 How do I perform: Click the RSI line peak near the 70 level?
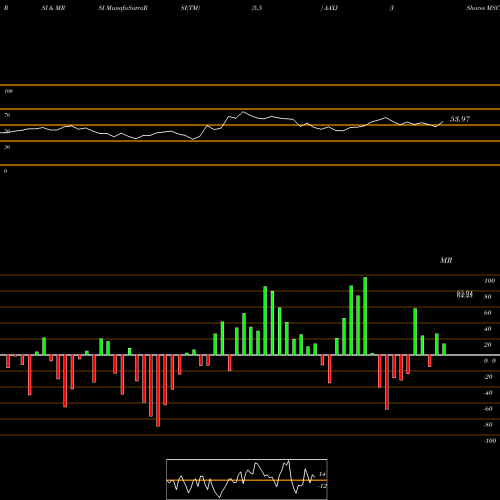click(243, 112)
